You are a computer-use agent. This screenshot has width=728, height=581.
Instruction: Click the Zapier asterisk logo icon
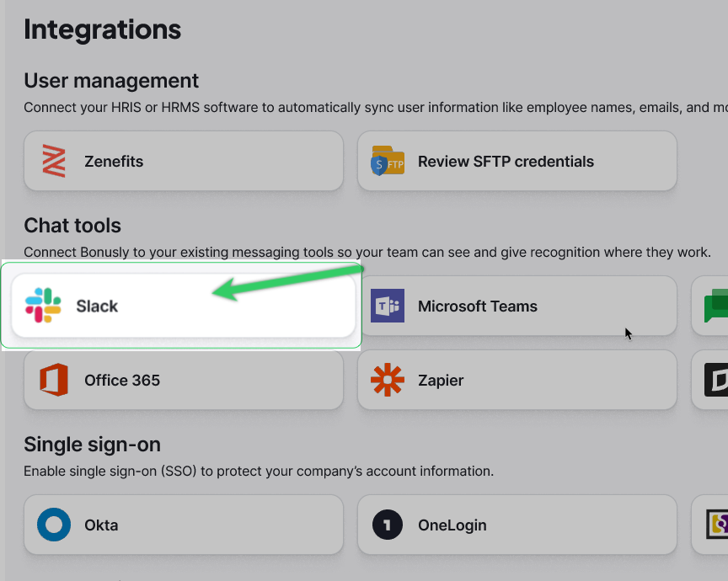tap(388, 380)
